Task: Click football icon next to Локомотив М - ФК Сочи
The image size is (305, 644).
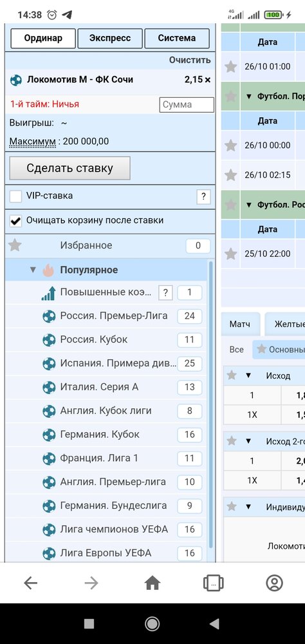Action: pyautogui.click(x=16, y=80)
